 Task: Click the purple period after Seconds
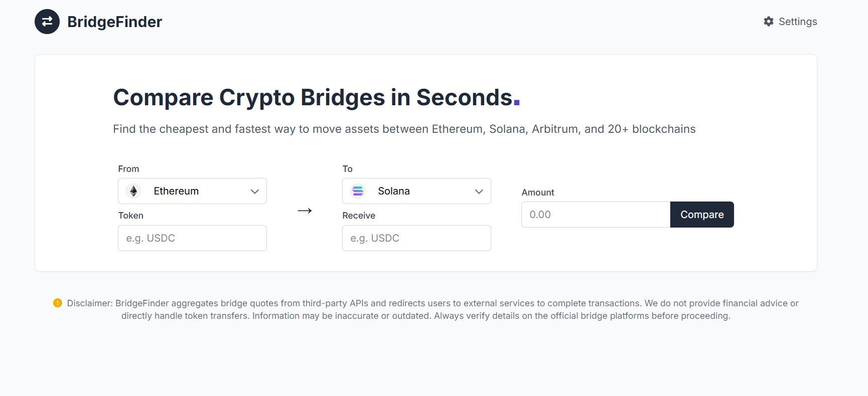pos(517,102)
